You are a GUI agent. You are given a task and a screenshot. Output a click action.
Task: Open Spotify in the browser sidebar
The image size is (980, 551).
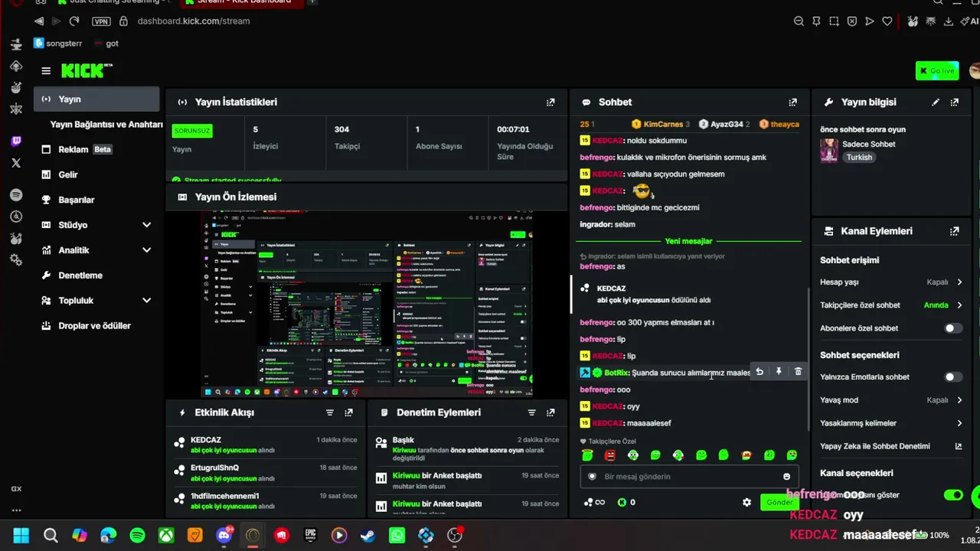pos(16,195)
